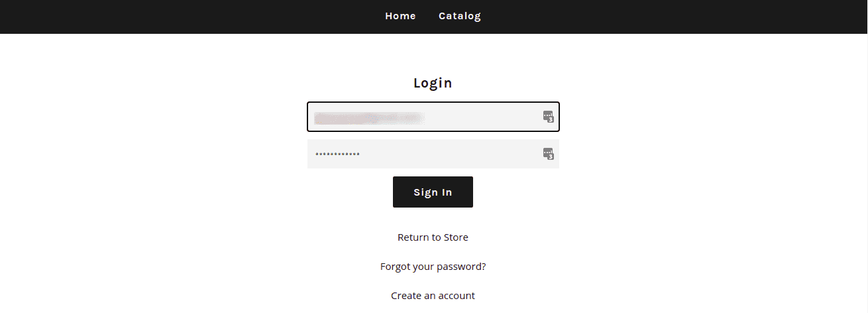Click the Forgot your password? link
Viewport: 868px width, 313px height.
[433, 267]
